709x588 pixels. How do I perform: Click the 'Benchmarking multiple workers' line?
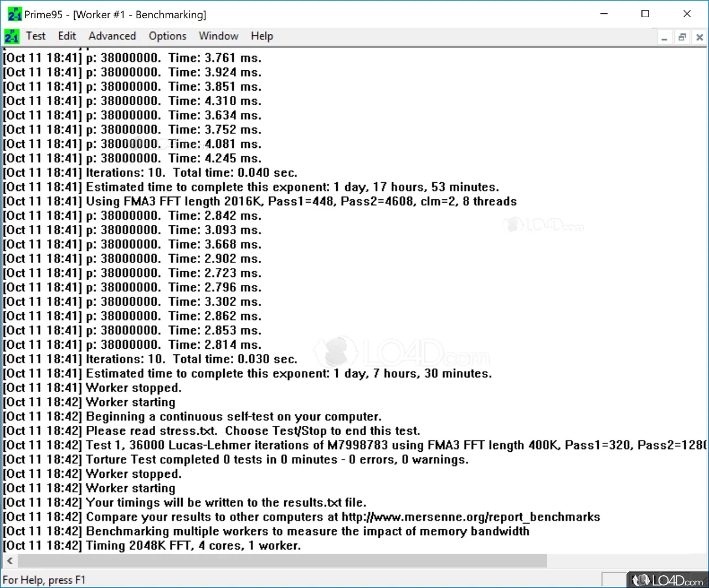[x=266, y=532]
